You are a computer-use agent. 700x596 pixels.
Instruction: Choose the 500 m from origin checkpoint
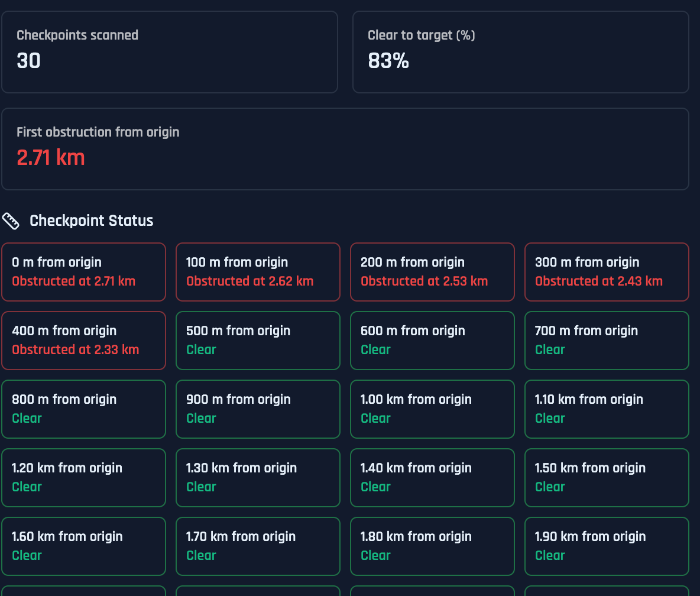pyautogui.click(x=258, y=341)
